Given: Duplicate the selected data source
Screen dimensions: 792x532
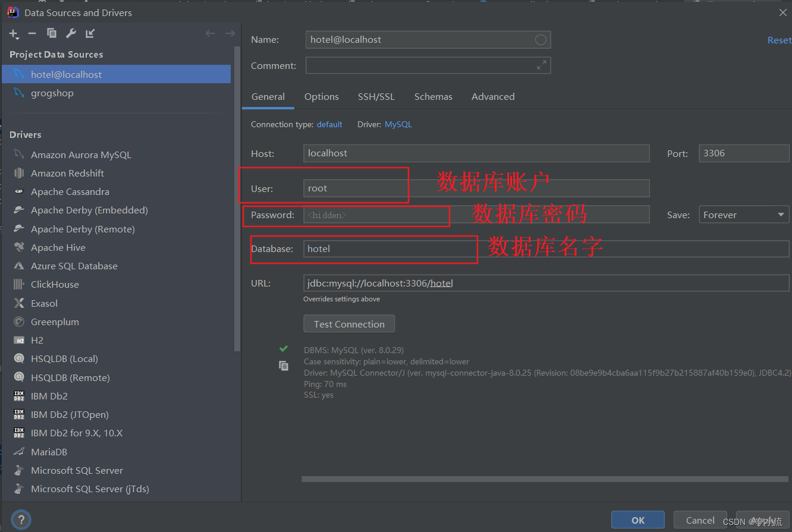Looking at the screenshot, I should pos(52,33).
